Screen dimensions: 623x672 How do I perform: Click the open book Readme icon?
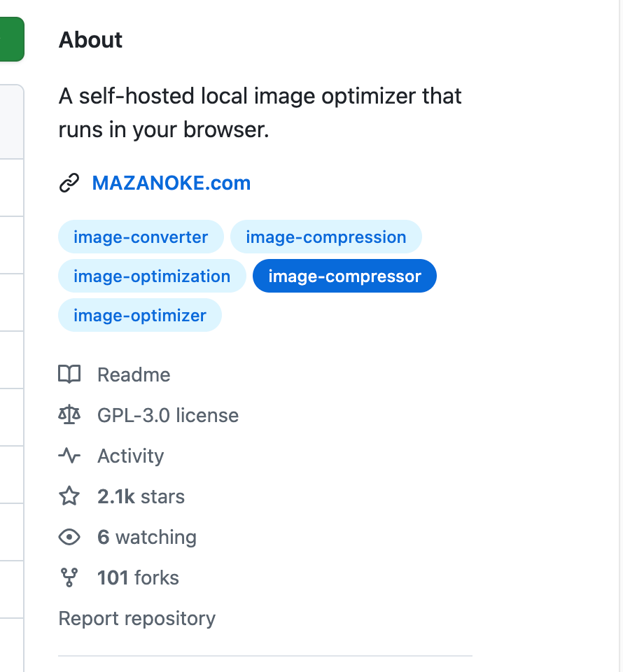69,374
